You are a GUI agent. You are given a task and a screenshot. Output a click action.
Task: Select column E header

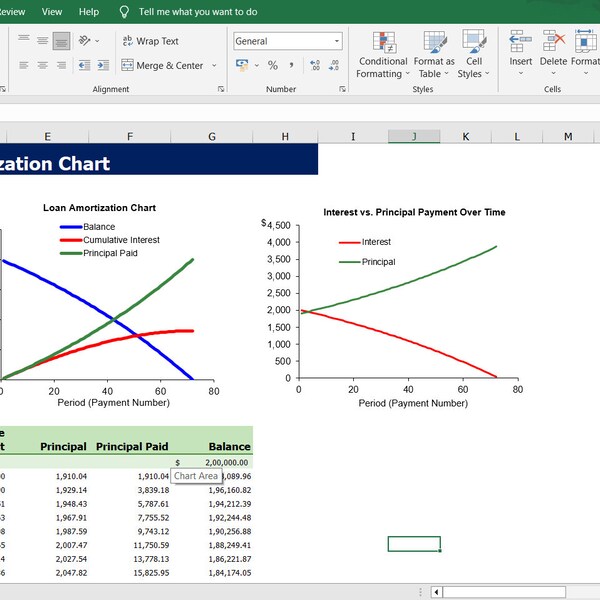pos(47,137)
